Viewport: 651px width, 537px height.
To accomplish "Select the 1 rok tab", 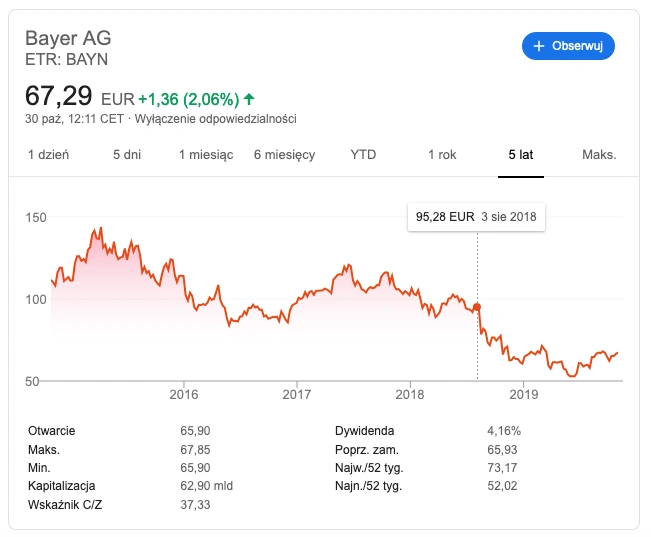I will pos(442,155).
